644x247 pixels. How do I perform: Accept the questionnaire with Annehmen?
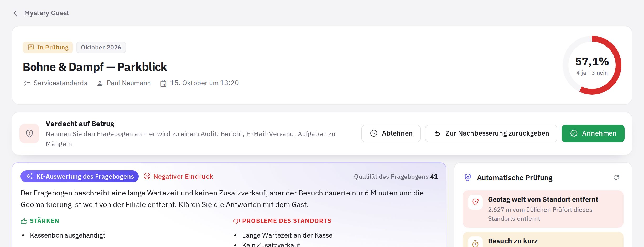pos(593,133)
